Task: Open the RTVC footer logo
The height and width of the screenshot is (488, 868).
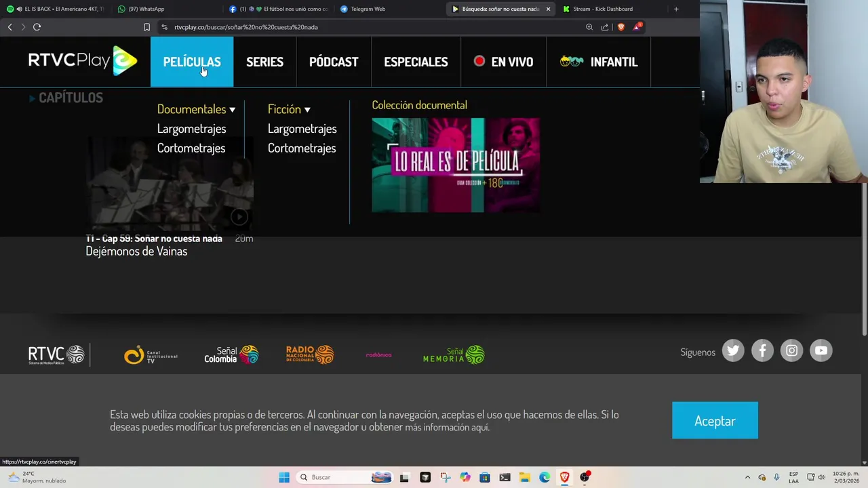Action: 56,354
